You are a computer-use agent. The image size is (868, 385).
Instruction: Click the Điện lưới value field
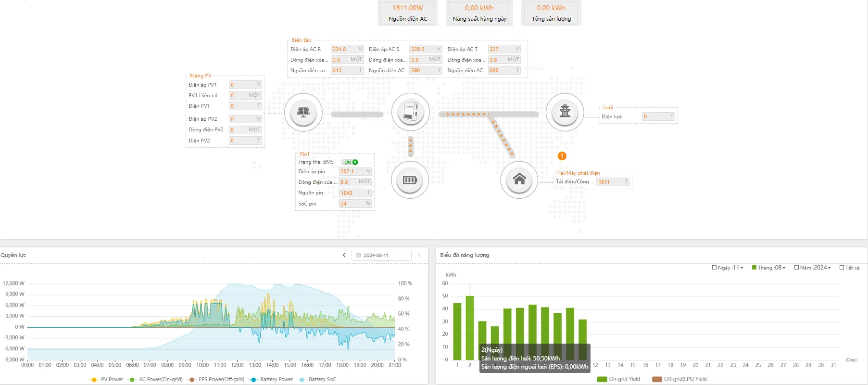tap(659, 116)
